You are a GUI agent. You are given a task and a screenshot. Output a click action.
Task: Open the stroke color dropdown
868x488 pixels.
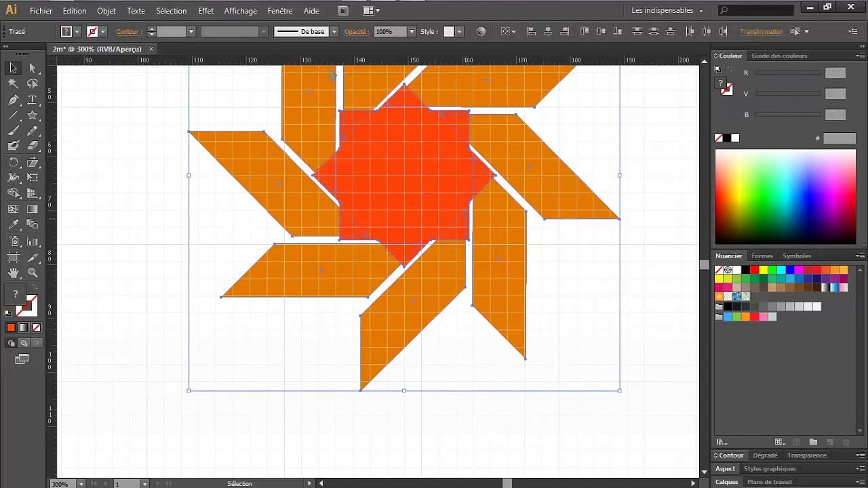point(103,31)
